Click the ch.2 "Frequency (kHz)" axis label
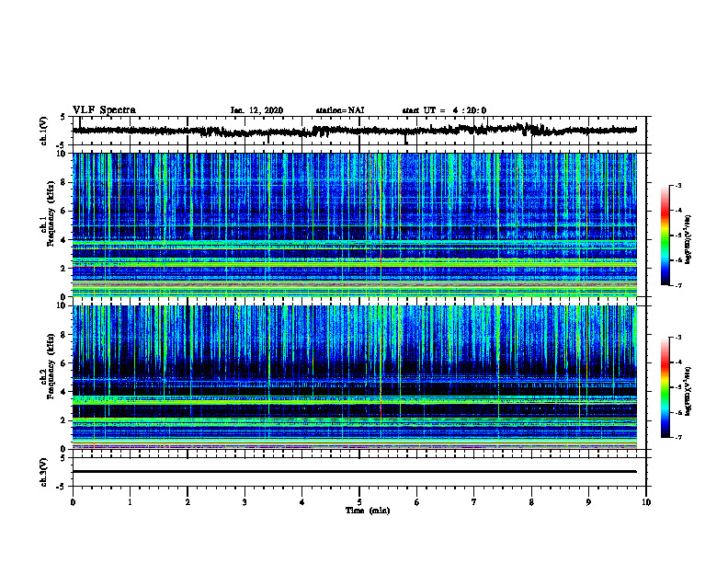Viewport: 728px width, 563px height. [51, 366]
